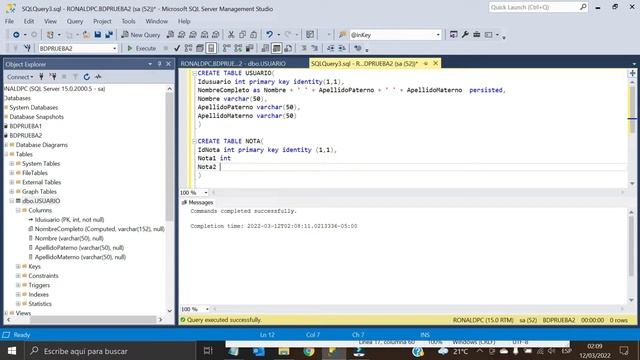Expand the Constraints folder
This screenshot has width=640, height=360.
point(18,276)
